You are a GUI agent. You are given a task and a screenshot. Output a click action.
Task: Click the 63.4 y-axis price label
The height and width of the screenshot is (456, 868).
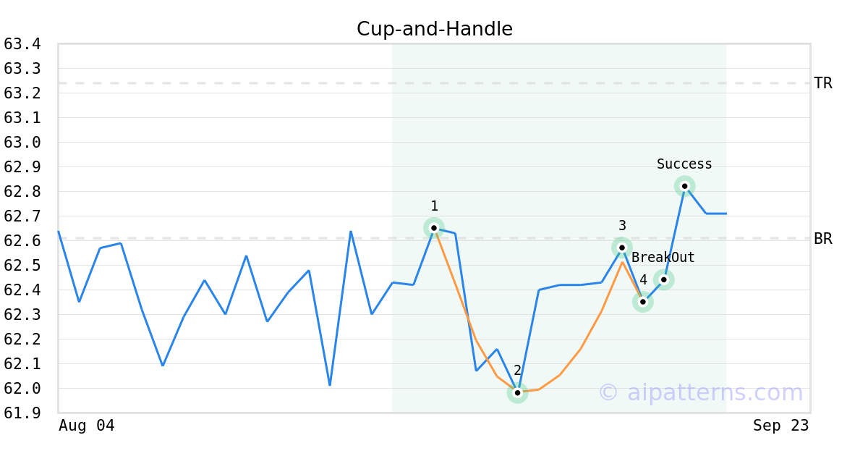pos(22,44)
